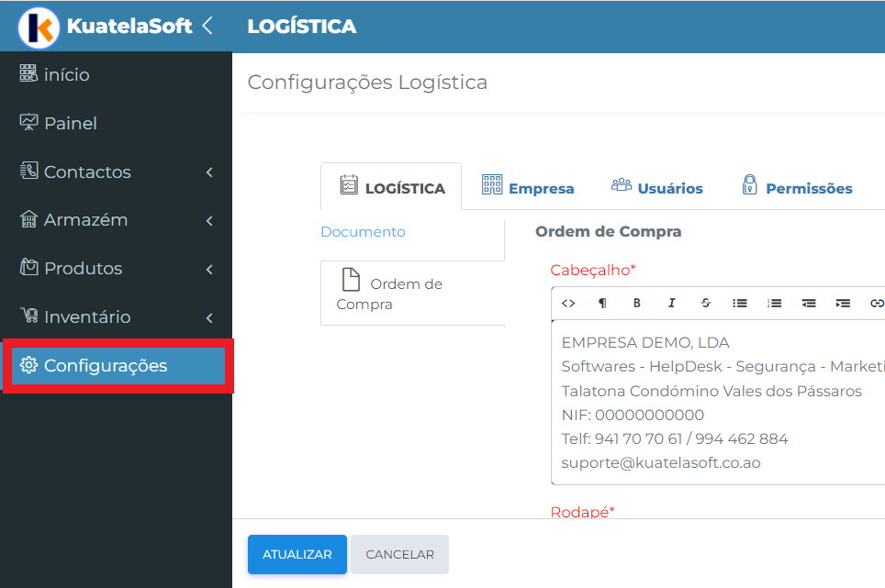Click the Painel presentation board icon
Viewport: 885px width, 588px height.
click(28, 122)
